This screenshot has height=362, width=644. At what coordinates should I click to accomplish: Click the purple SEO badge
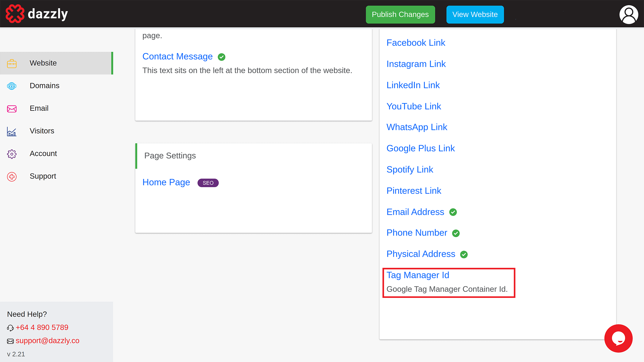point(208,183)
